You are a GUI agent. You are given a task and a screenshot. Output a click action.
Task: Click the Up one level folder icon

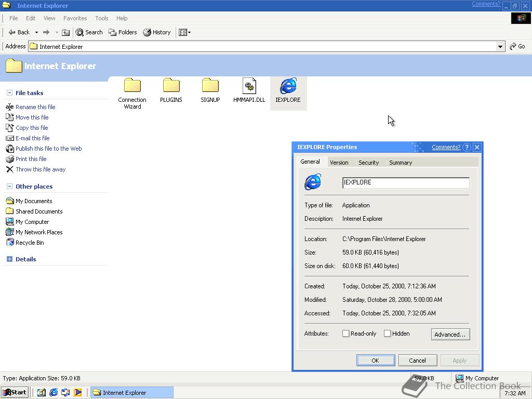[65, 32]
